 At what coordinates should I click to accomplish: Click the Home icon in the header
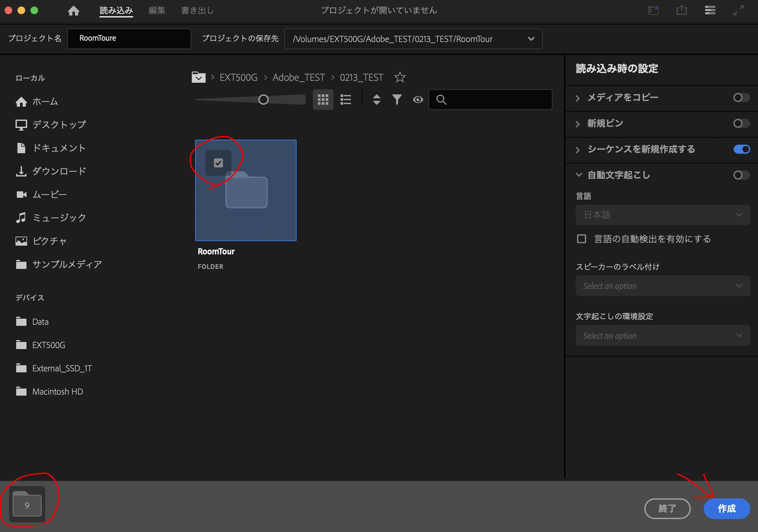click(73, 11)
